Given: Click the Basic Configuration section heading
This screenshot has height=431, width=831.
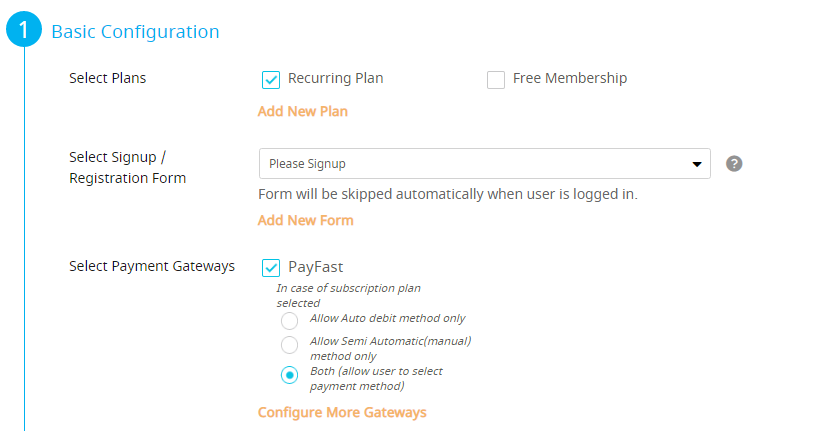Looking at the screenshot, I should click(135, 32).
